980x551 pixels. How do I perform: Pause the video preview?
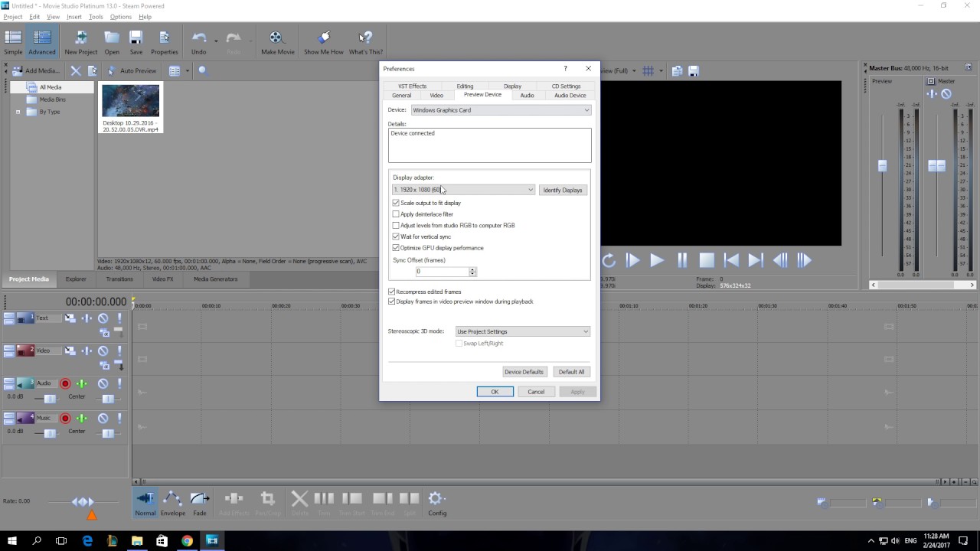click(682, 260)
